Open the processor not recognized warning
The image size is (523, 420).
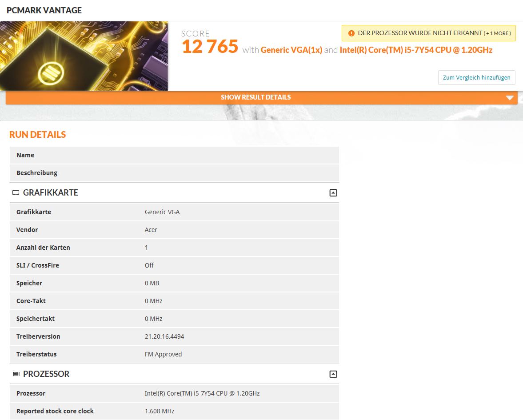[429, 33]
